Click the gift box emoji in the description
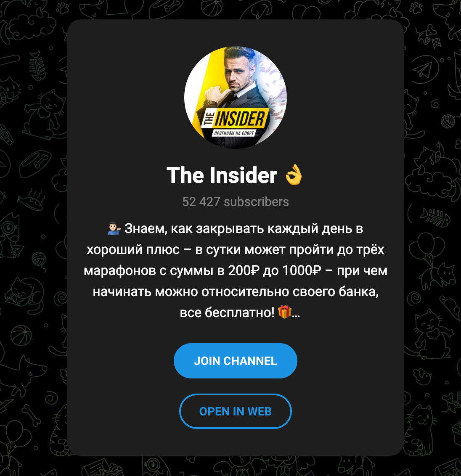The width and height of the screenshot is (461, 476). [285, 312]
